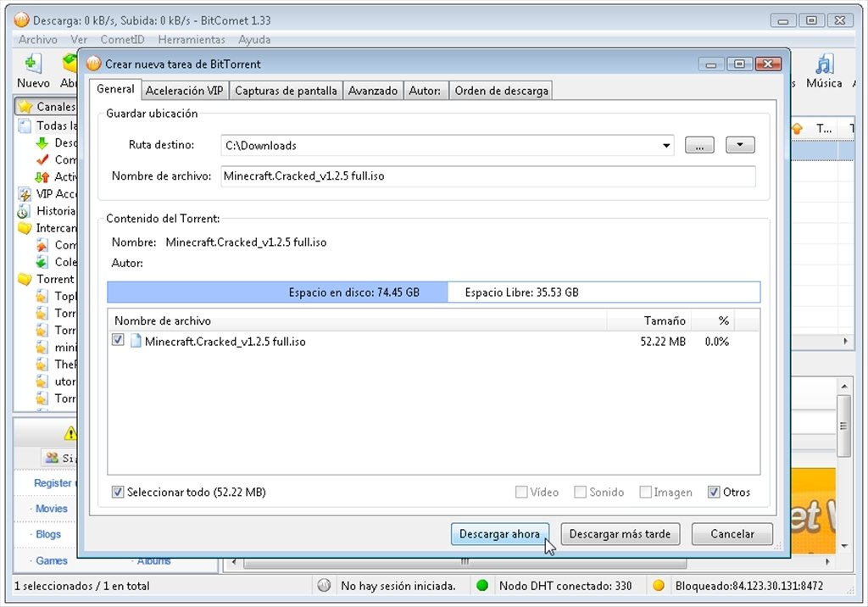
Task: Click the green DHT node status icon
Action: [x=482, y=586]
